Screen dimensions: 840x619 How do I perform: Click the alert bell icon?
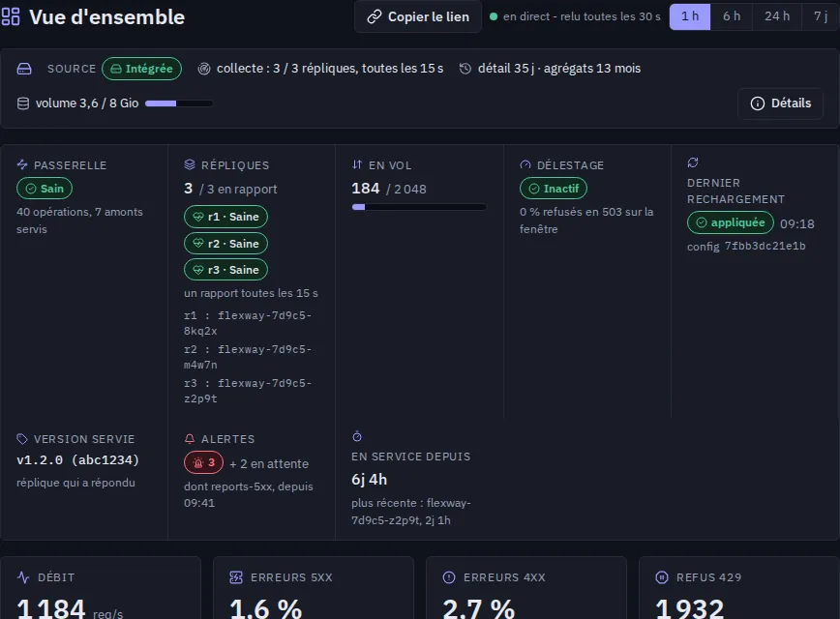pos(189,439)
